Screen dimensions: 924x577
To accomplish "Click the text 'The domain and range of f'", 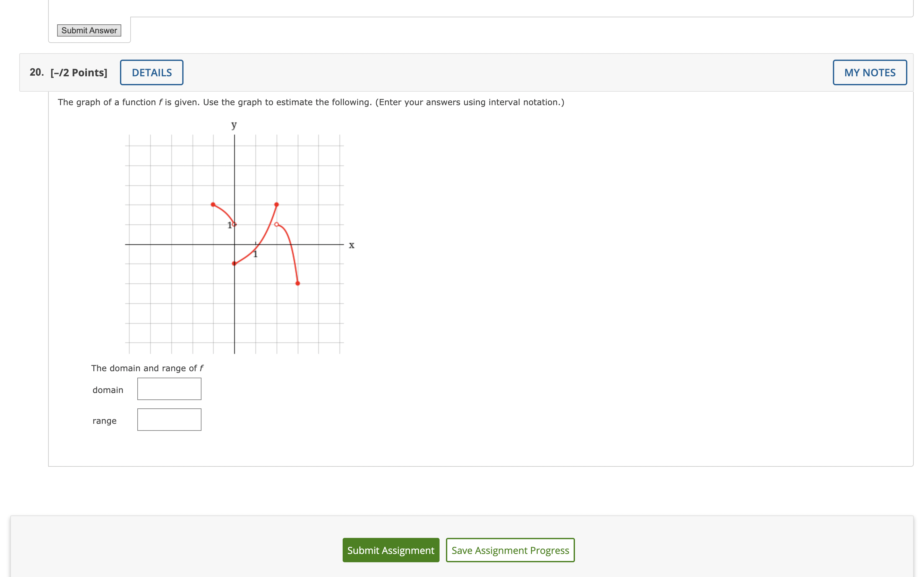I will click(147, 368).
